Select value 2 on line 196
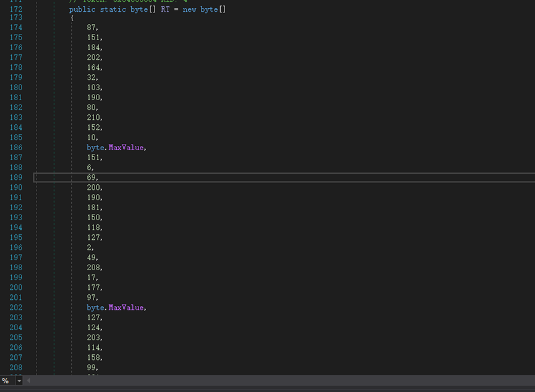This screenshot has height=392, width=535. [x=89, y=247]
